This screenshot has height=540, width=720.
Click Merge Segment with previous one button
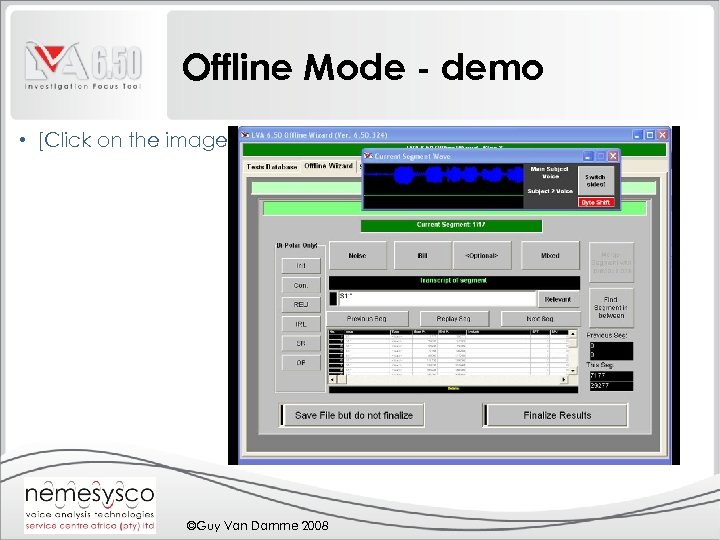tap(611, 263)
